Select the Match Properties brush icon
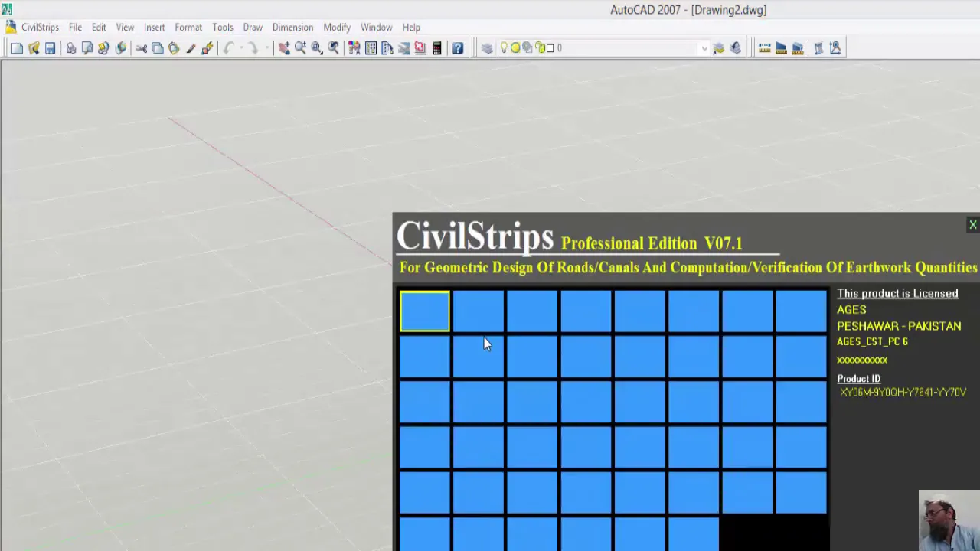 click(x=191, y=48)
